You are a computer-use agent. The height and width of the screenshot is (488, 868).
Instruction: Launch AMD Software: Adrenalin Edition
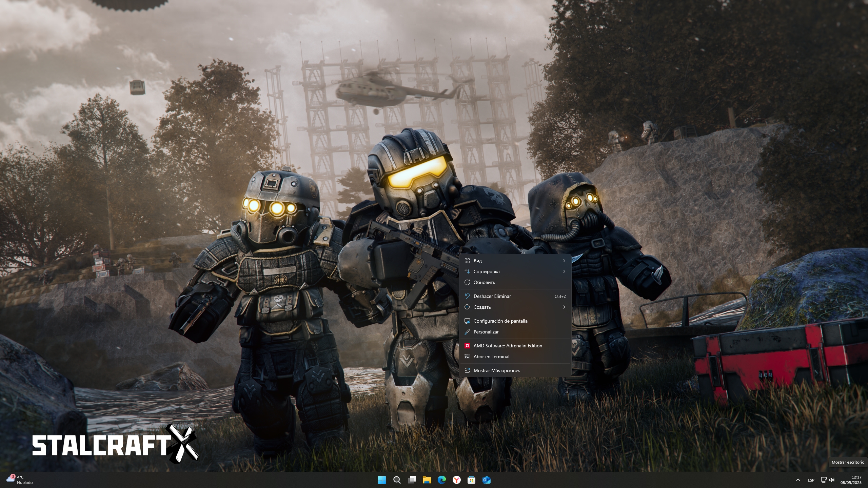click(515, 346)
